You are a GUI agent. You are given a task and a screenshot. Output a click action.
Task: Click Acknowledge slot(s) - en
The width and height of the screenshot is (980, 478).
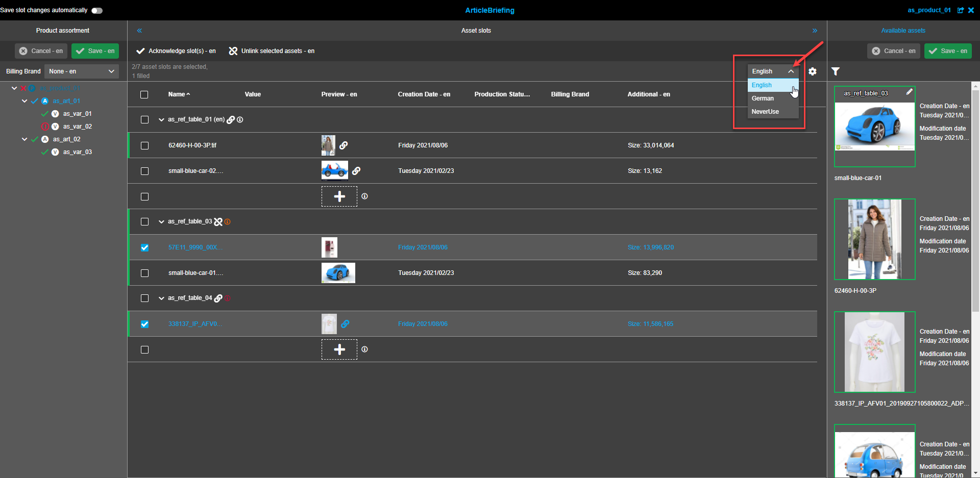176,51
